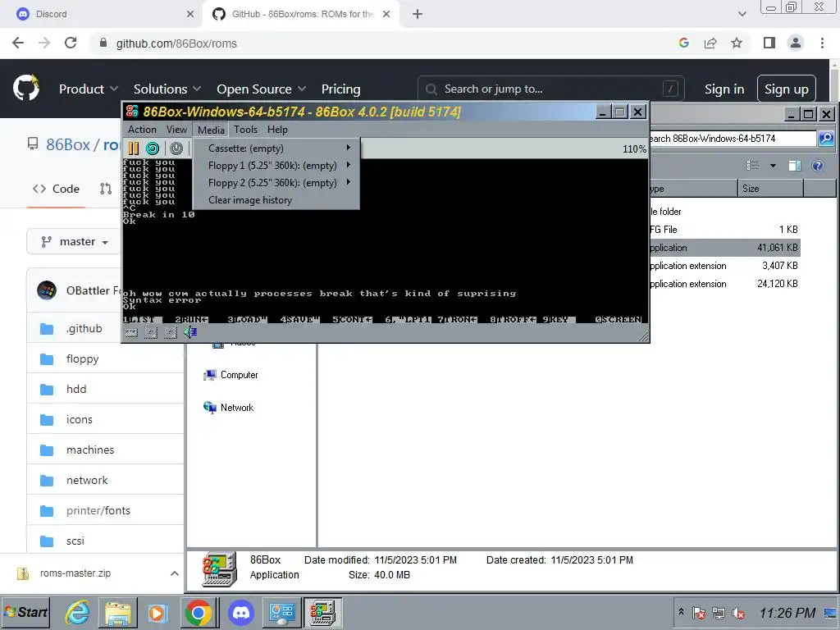The height and width of the screenshot is (630, 840).
Task: Bookmark this page with the star icon
Action: 737,43
